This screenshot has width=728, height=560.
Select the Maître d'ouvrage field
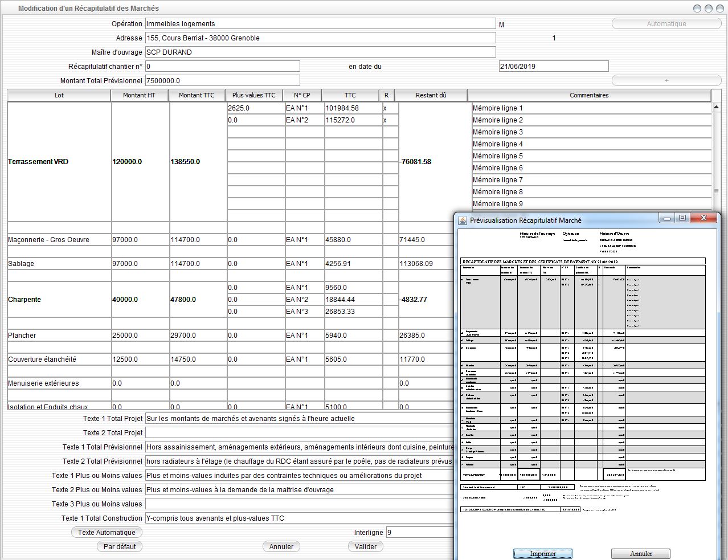pyautogui.click(x=320, y=52)
